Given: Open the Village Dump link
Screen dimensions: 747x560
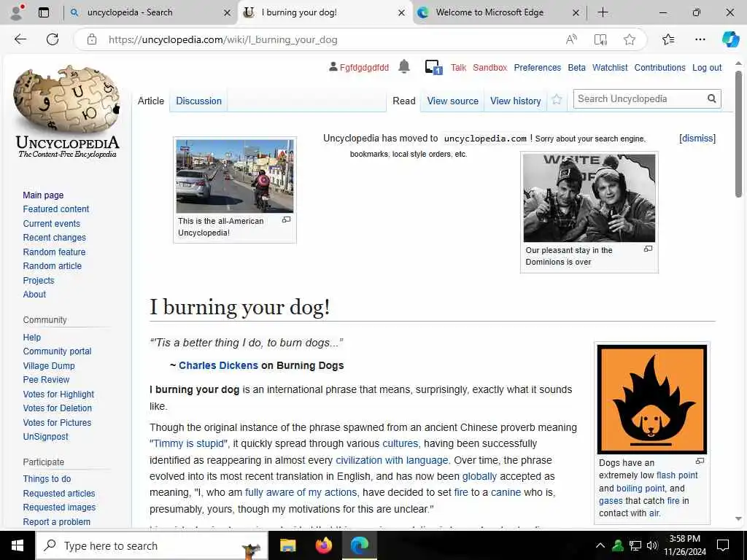Looking at the screenshot, I should coord(49,366).
